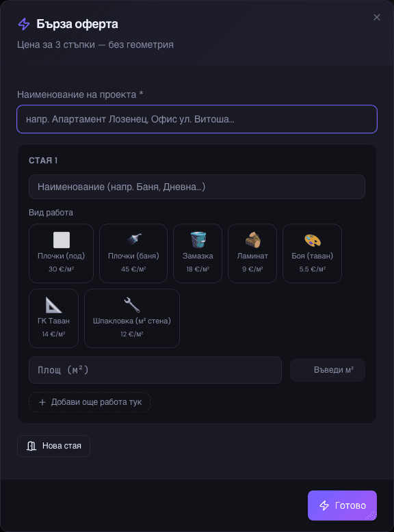Click the room name field under СТАЯ 1

197,187
